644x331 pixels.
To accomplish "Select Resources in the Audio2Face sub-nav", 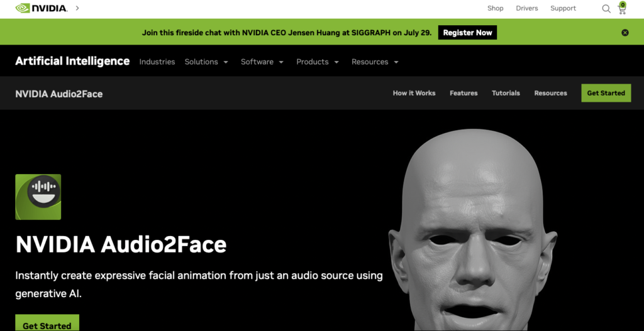I will click(550, 93).
